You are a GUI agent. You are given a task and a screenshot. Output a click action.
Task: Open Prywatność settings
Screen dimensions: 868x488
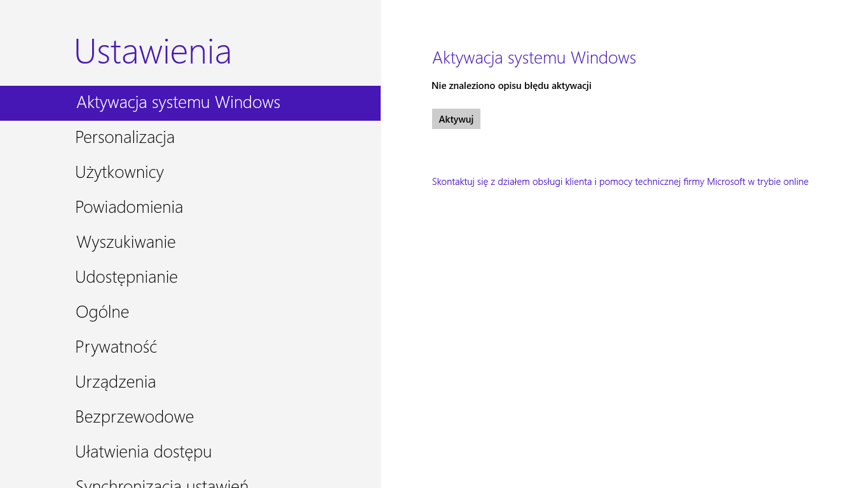(x=190, y=348)
